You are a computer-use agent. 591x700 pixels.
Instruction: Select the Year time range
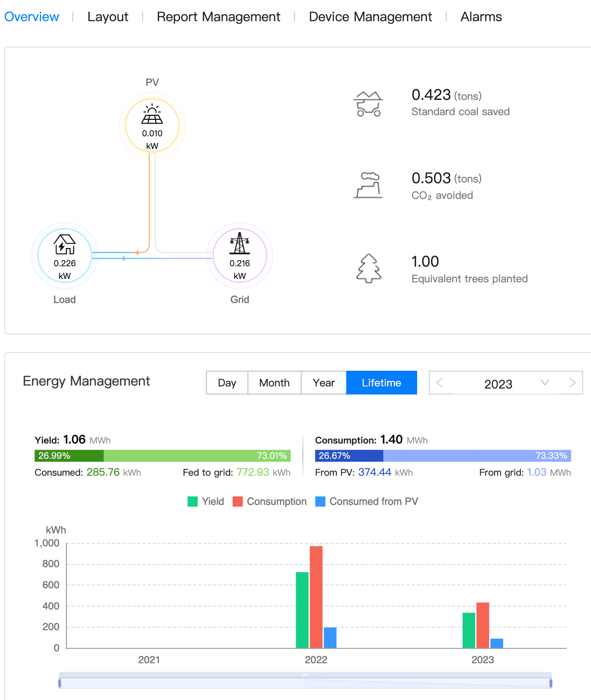[x=323, y=383]
